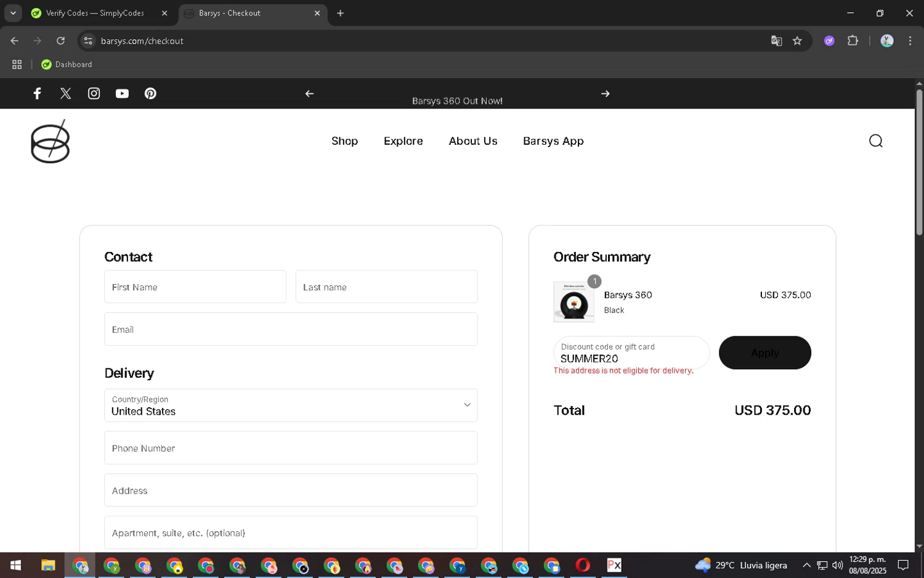Focus the Apartment, suite field
The height and width of the screenshot is (578, 924).
tap(291, 533)
